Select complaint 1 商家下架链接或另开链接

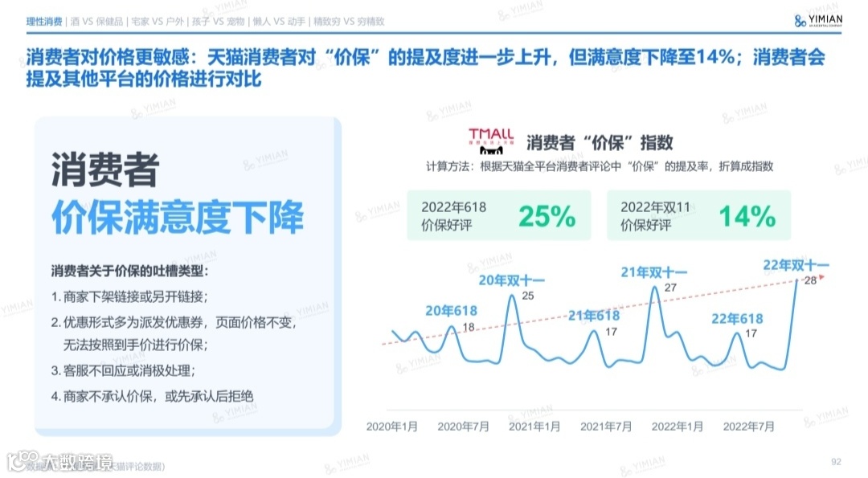[129, 297]
